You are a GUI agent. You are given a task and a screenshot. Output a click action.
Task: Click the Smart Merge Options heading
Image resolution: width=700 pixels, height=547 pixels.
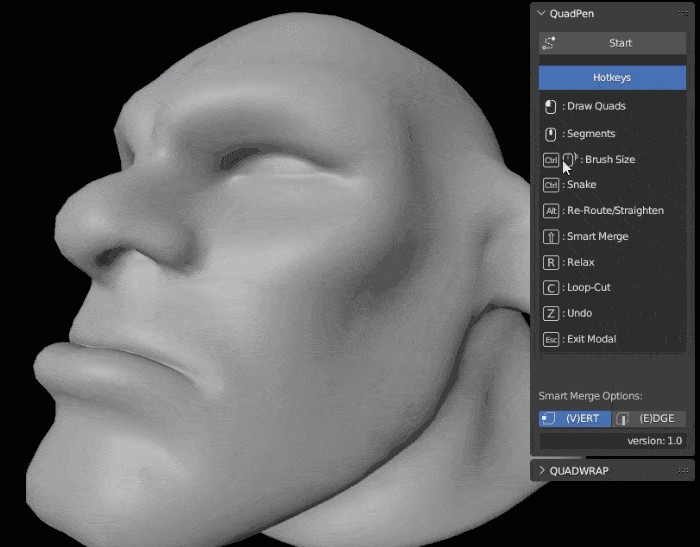(x=590, y=396)
